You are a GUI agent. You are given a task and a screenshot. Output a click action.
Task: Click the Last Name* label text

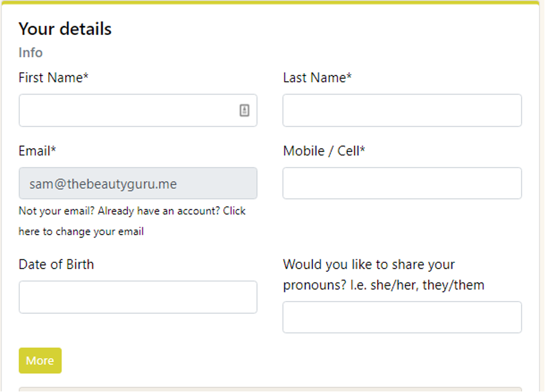tap(317, 78)
